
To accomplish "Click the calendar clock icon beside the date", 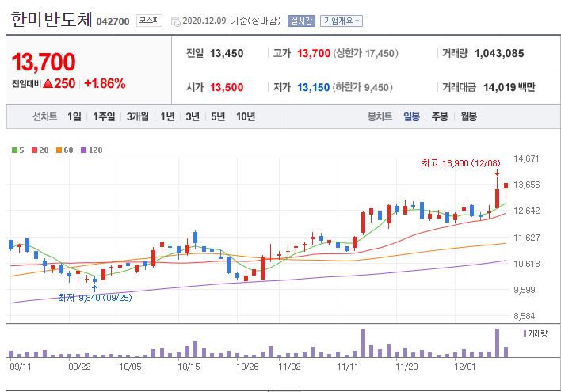I will tap(176, 21).
